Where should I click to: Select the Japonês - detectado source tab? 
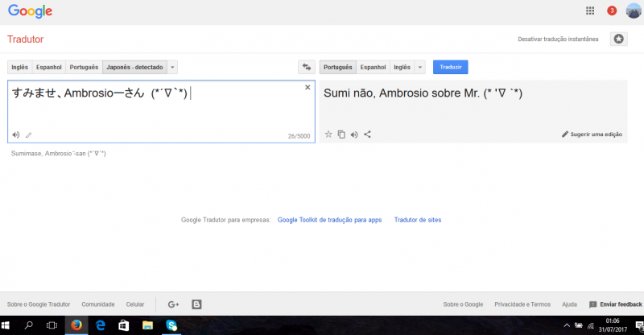(134, 67)
